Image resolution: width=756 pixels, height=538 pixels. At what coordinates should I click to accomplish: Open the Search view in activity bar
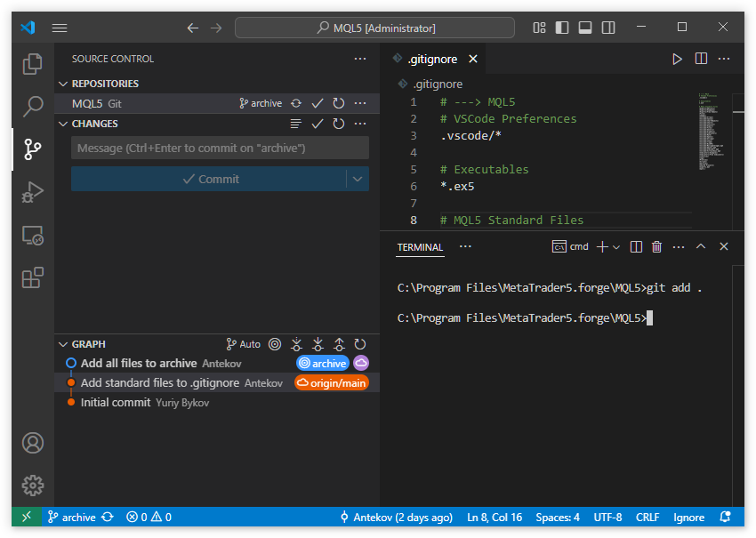point(33,106)
